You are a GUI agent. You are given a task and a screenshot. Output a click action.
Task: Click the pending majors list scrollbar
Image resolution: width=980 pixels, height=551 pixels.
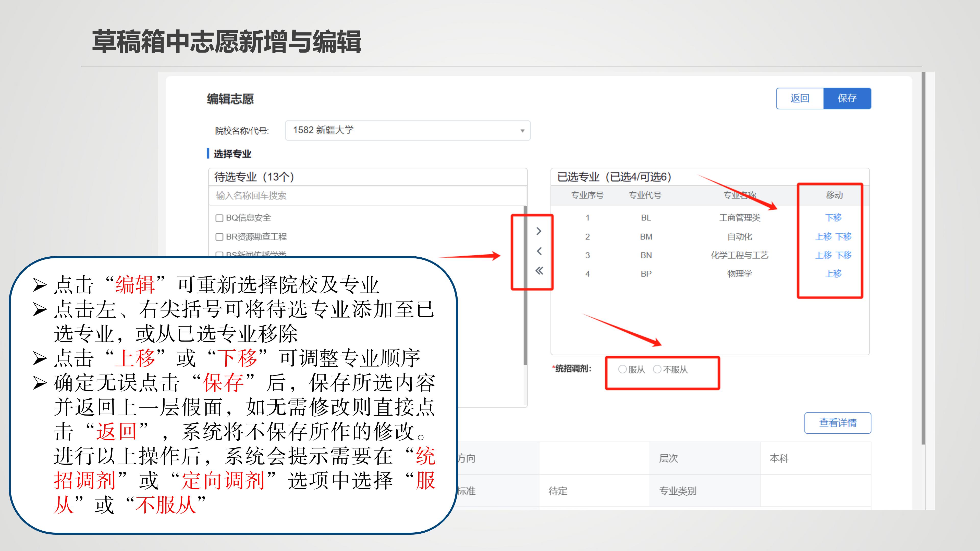[x=525, y=285]
